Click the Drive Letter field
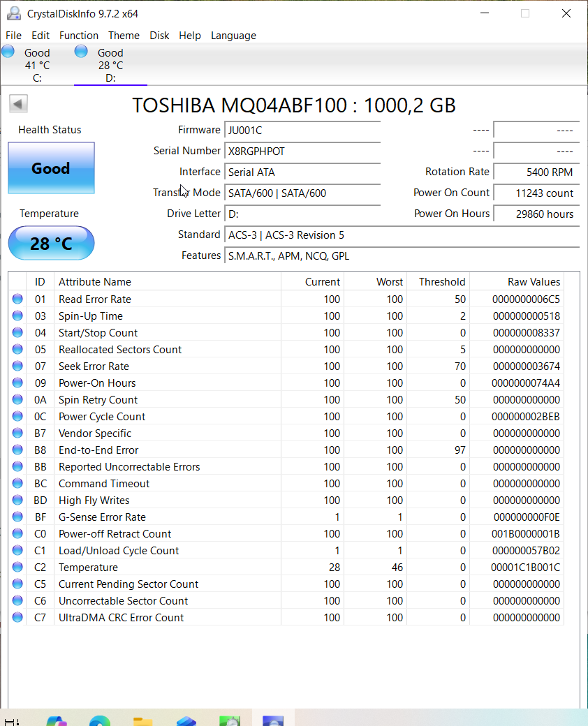This screenshot has width=588, height=726. 302,214
